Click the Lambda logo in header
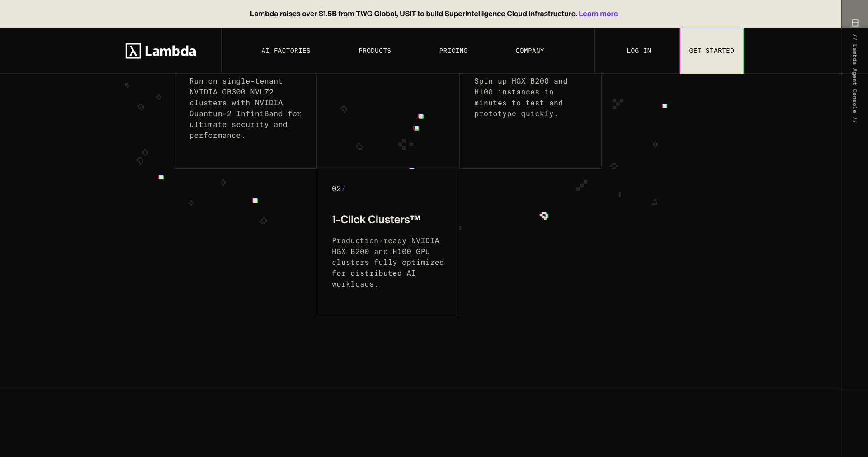This screenshot has height=457, width=868. coord(160,51)
